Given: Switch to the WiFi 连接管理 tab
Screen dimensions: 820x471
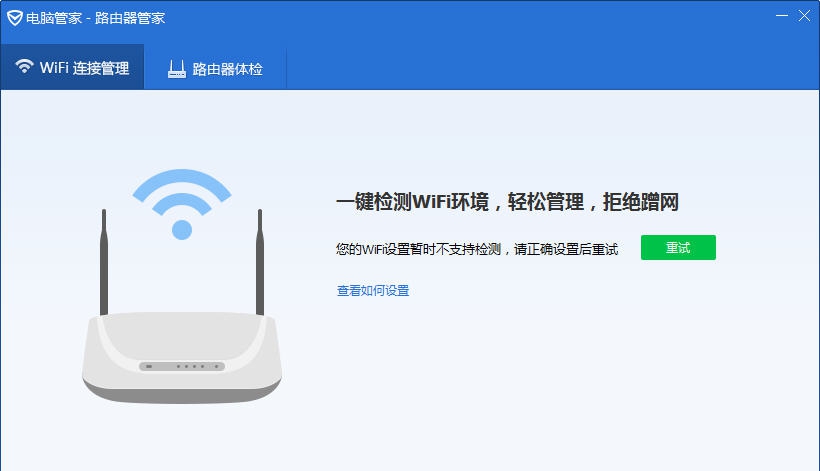Looking at the screenshot, I should (x=72, y=67).
